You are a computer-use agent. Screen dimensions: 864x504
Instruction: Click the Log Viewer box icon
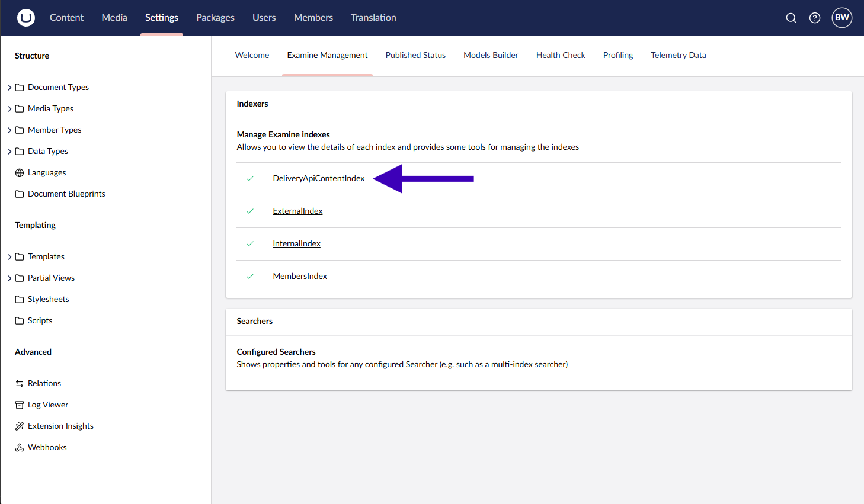(x=20, y=405)
